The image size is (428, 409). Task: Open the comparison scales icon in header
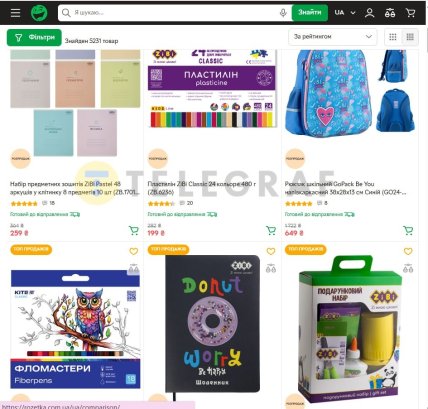pyautogui.click(x=390, y=13)
